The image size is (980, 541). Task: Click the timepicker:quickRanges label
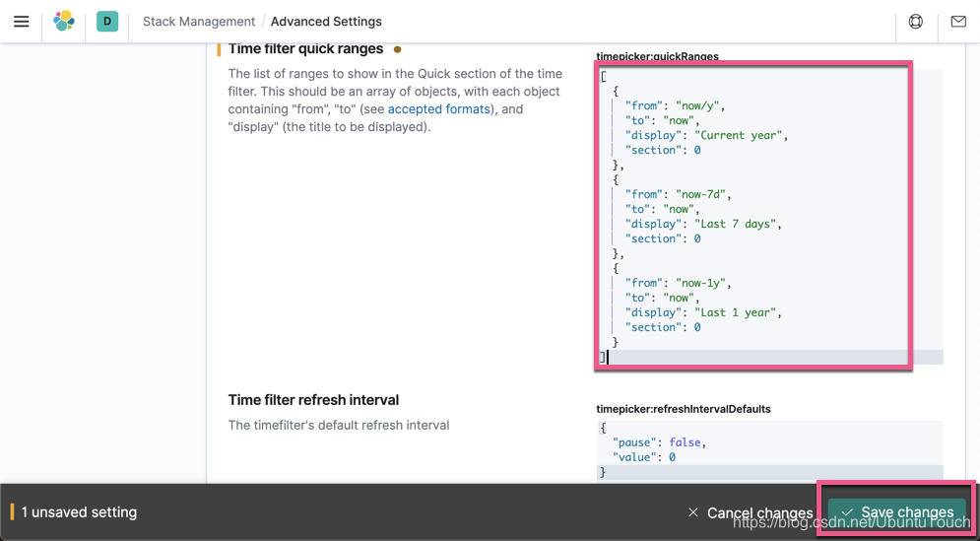point(658,56)
